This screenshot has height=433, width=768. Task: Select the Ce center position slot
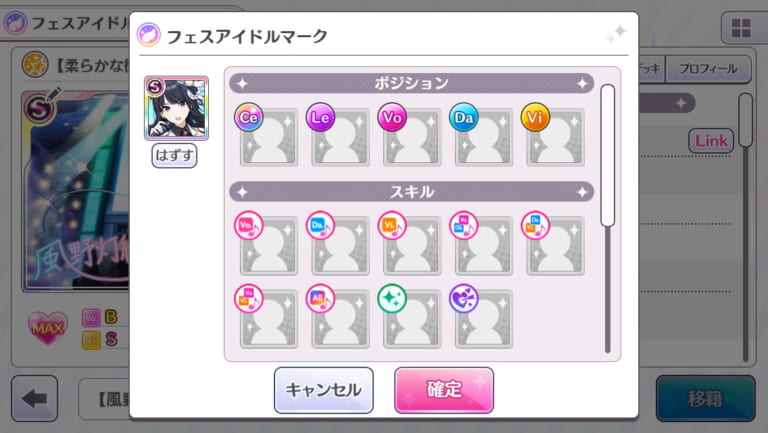tap(268, 137)
